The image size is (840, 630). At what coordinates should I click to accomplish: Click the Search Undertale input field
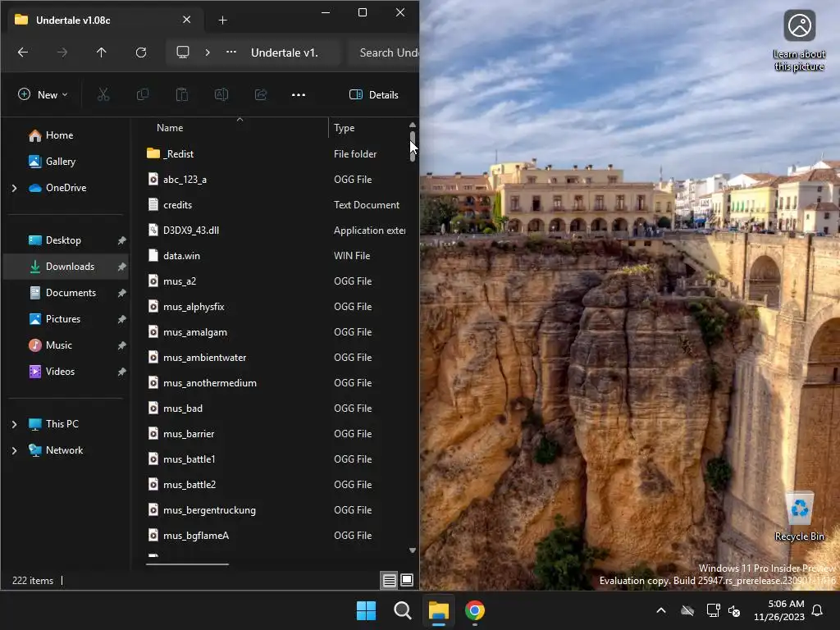(385, 52)
